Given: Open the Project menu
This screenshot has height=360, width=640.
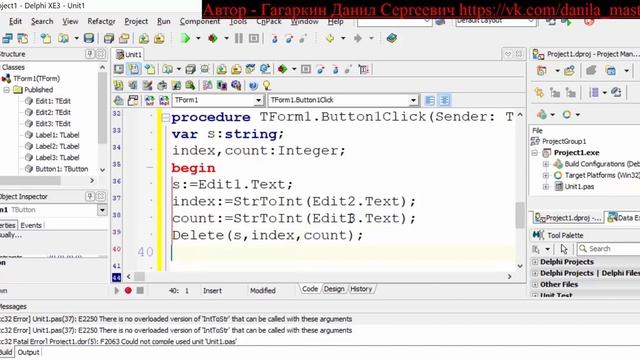Looking at the screenshot, I should coord(136,21).
